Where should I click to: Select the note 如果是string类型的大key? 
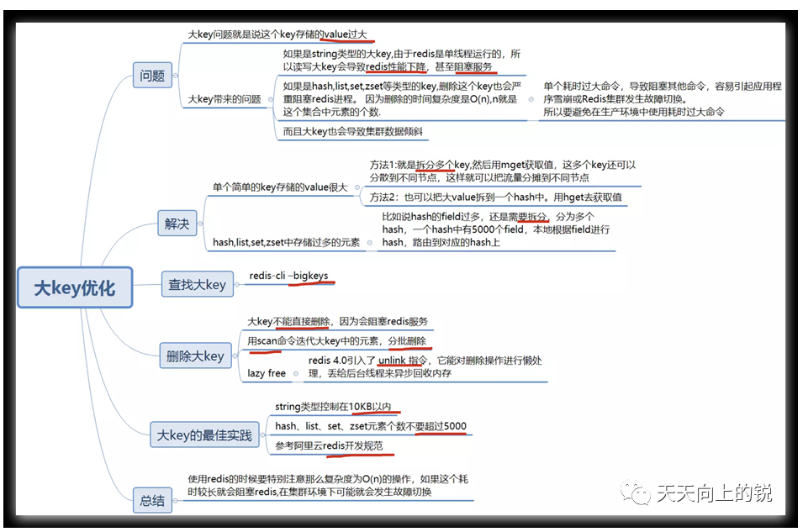point(402,61)
